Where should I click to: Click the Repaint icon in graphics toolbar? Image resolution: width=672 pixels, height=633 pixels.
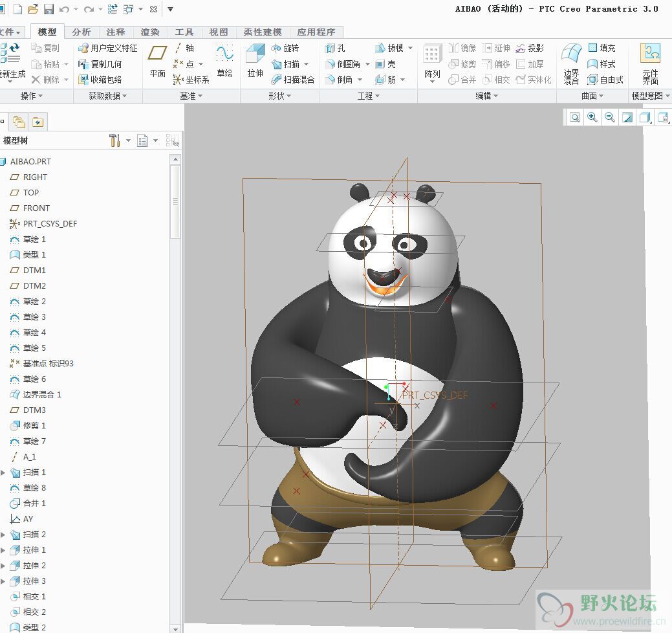click(627, 117)
